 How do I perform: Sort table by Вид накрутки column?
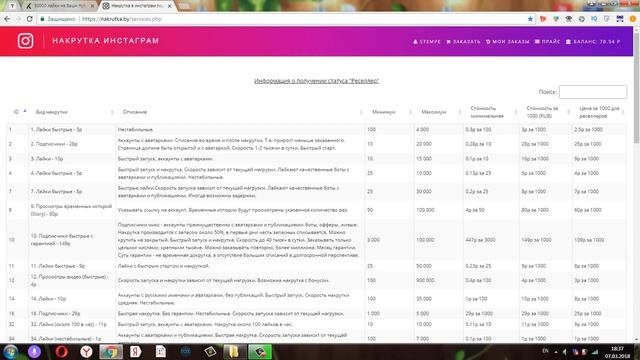pyautogui.click(x=71, y=112)
